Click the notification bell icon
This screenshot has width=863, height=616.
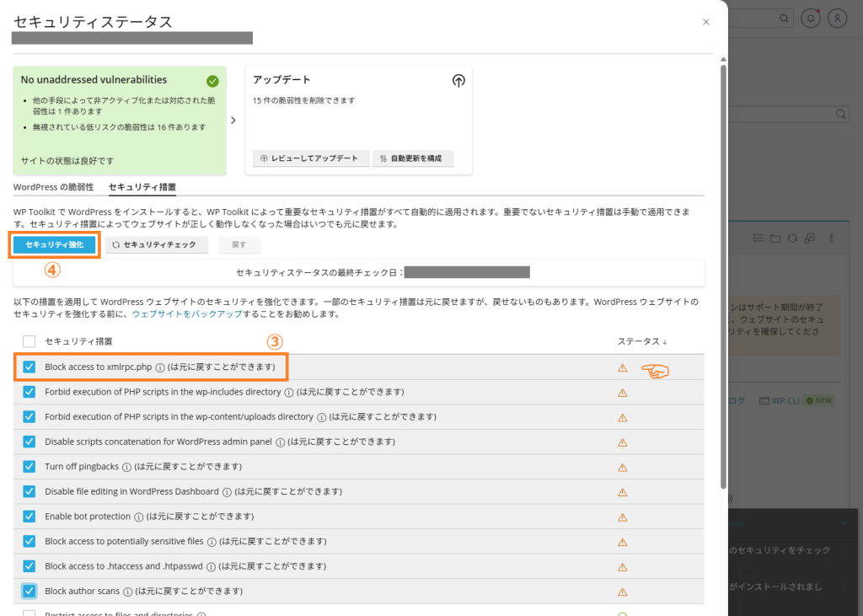point(811,18)
